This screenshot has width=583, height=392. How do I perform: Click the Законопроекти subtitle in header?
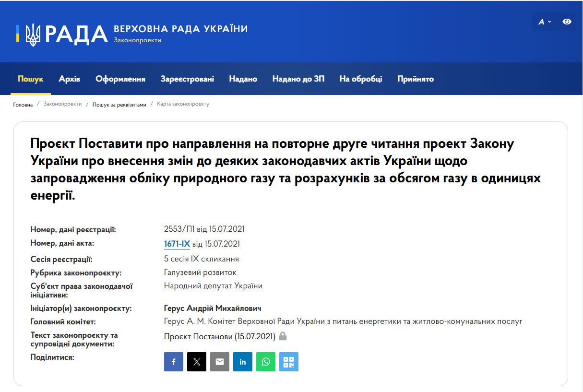(138, 40)
